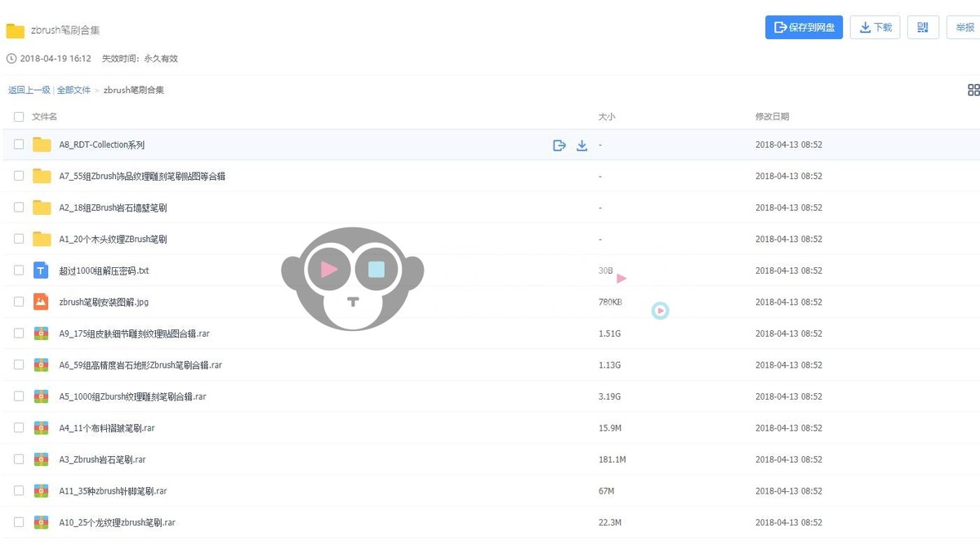Click the 1.13G size value
Screen dimensions: 980x559
(x=609, y=364)
